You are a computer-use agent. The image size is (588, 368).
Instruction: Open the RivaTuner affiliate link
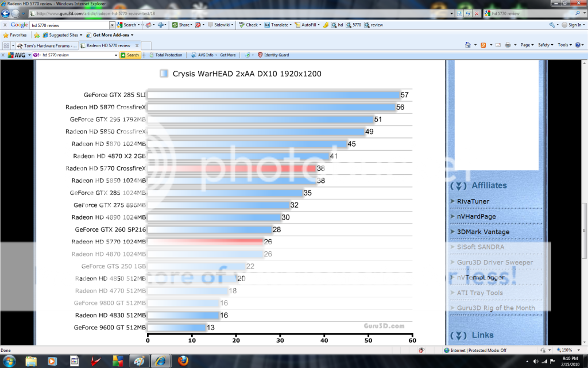point(473,201)
